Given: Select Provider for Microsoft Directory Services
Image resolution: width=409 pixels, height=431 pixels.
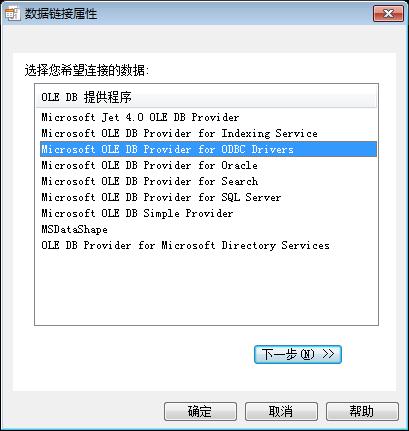Looking at the screenshot, I should [208, 245].
